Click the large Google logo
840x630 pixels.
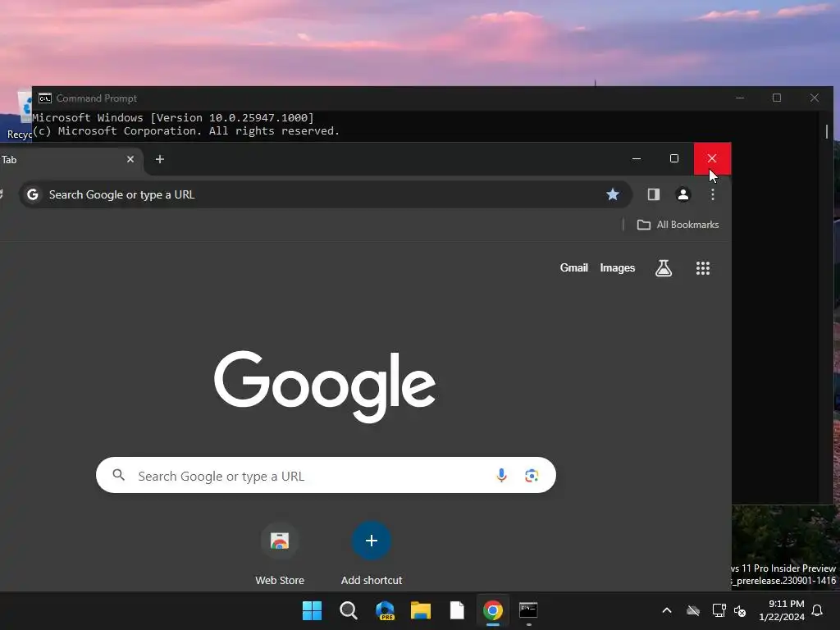(325, 386)
